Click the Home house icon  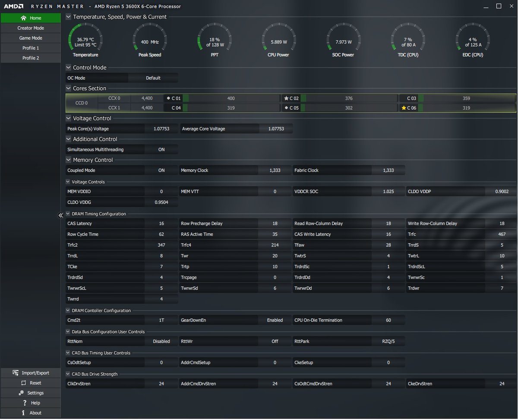click(x=23, y=18)
